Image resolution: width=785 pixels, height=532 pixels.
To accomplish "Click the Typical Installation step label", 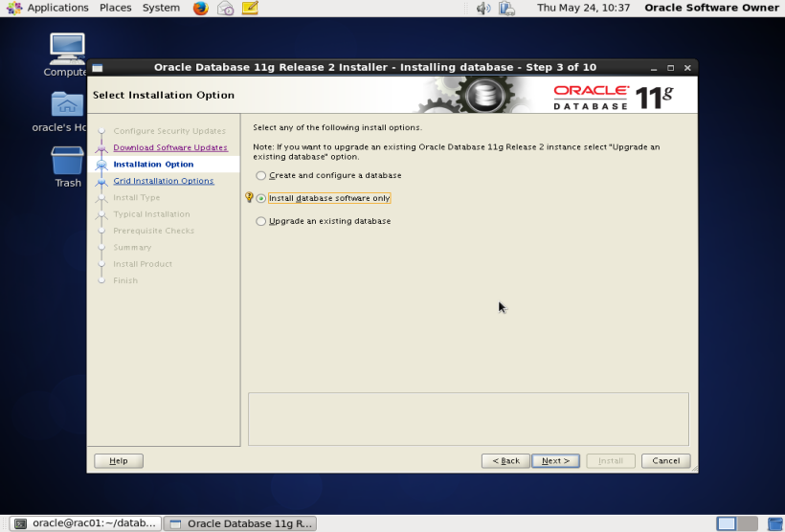I will click(x=151, y=214).
